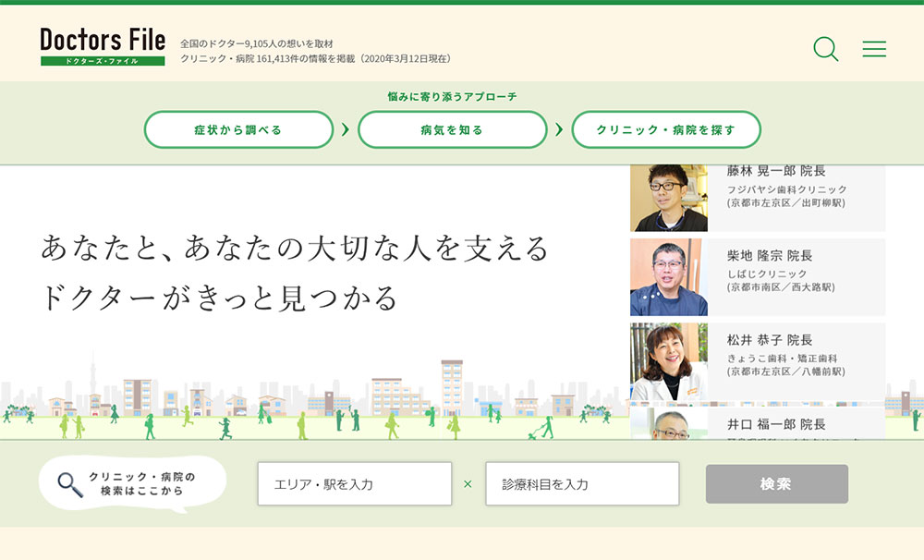Open the photo of 藤林 晃一郎 院長
Image resolution: width=924 pixels, height=560 pixels.
[669, 198]
